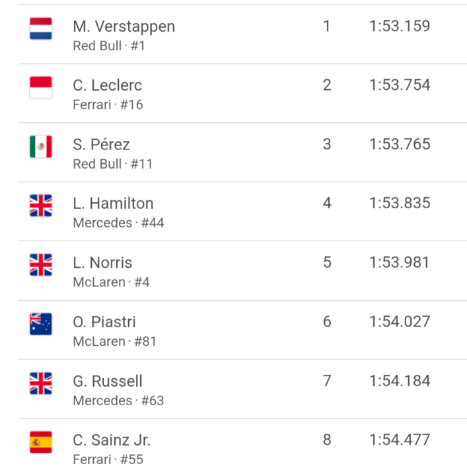This screenshot has width=467, height=476.
Task: Click the Mercedes · #44 team label
Action: coord(118,223)
